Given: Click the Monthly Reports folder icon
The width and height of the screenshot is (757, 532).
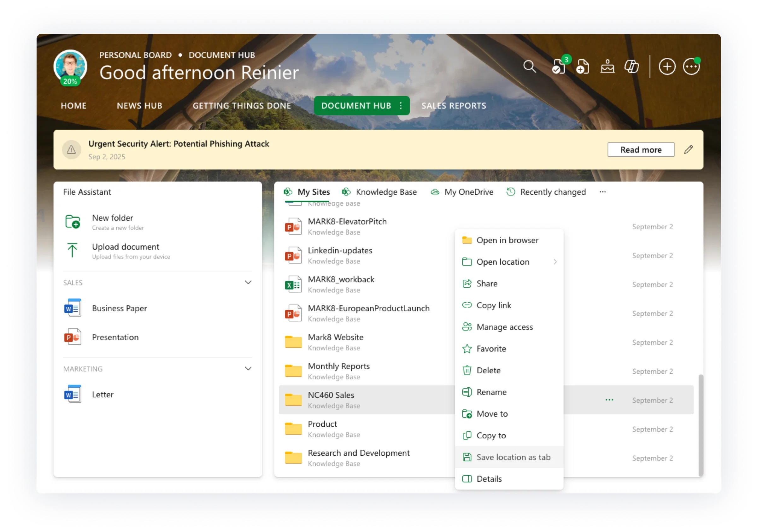Looking at the screenshot, I should tap(293, 371).
